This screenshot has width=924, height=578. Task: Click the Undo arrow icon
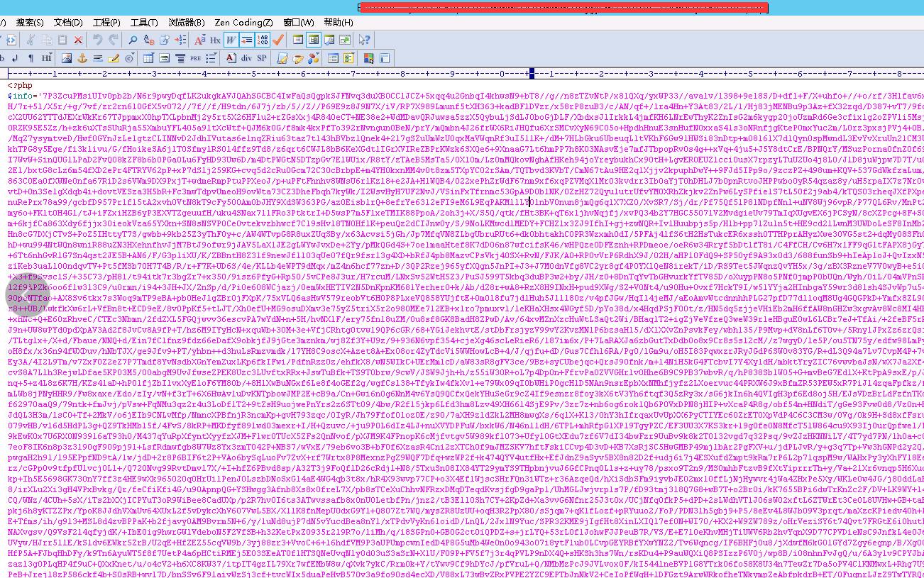point(97,40)
